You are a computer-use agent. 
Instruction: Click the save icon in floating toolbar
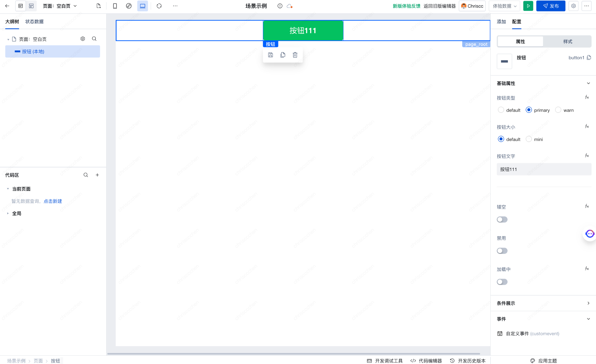pyautogui.click(x=270, y=55)
